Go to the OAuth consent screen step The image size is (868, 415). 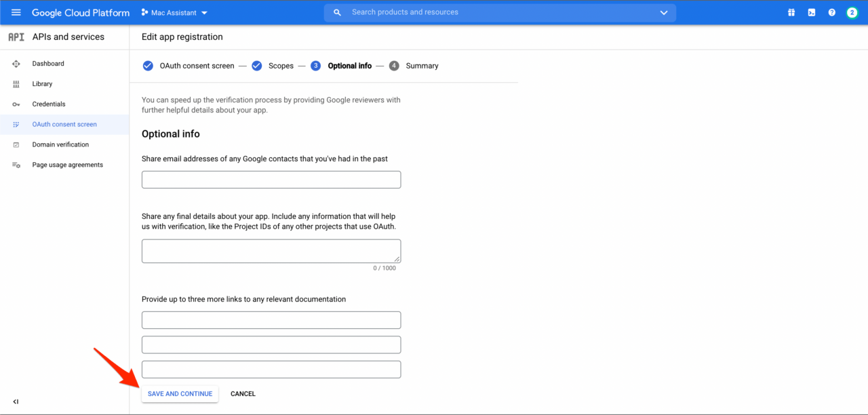(197, 66)
